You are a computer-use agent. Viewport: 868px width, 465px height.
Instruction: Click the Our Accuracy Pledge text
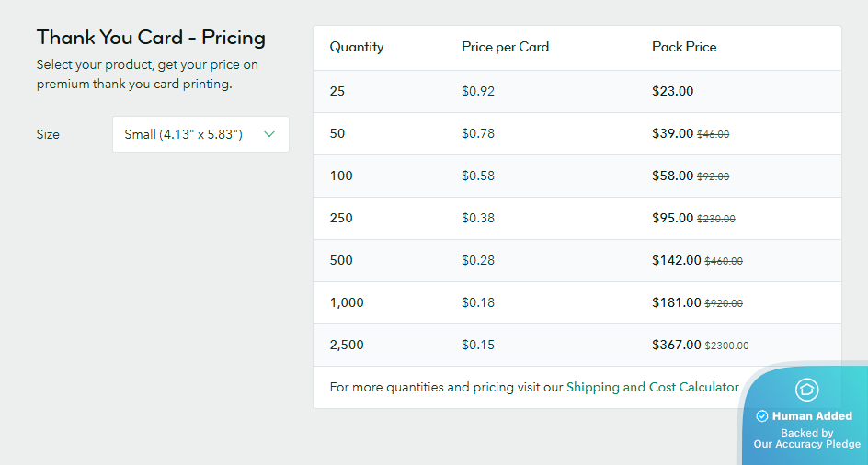click(x=806, y=444)
